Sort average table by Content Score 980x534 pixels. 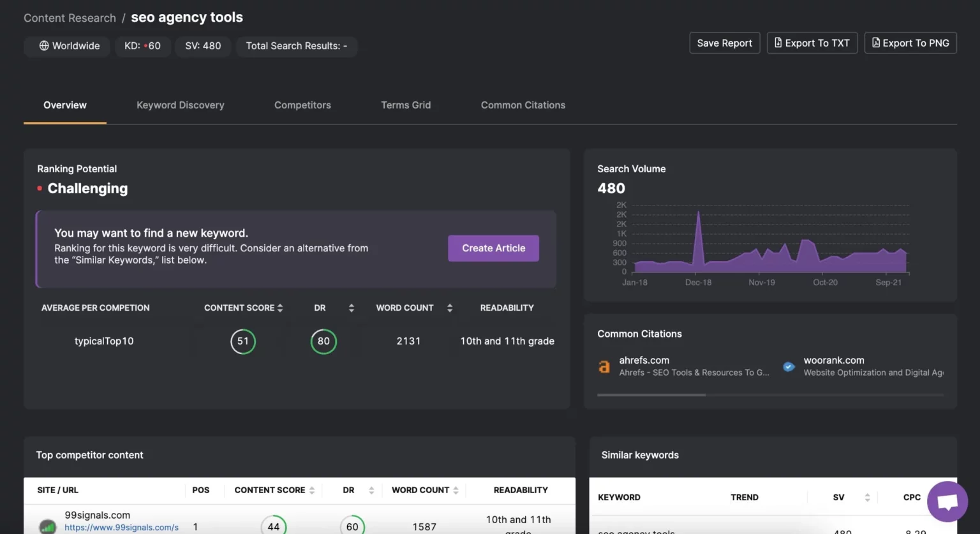tap(280, 308)
